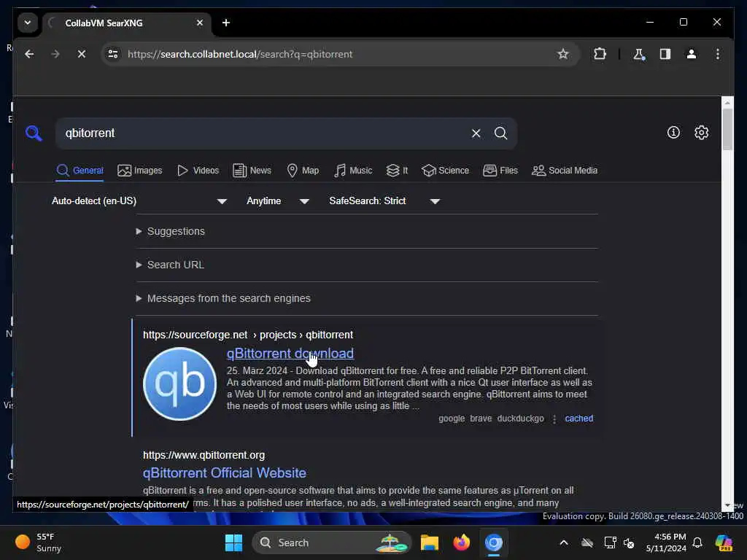Click the taskbar Search box
747x560 pixels.
tap(332, 542)
